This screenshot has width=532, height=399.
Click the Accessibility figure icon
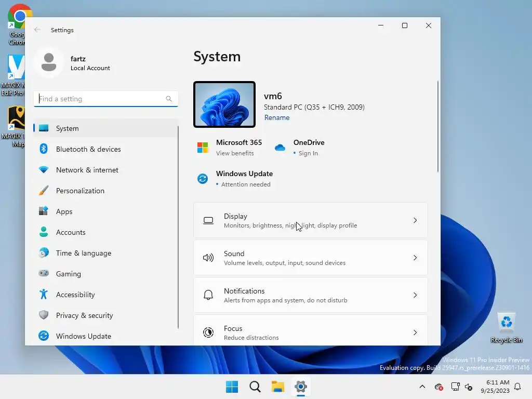pos(44,294)
